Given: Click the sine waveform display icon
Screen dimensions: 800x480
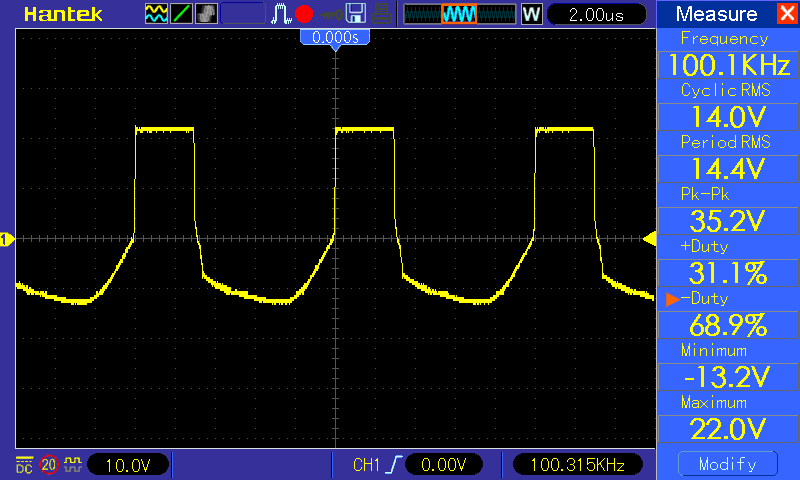Looking at the screenshot, I should pyautogui.click(x=156, y=14).
